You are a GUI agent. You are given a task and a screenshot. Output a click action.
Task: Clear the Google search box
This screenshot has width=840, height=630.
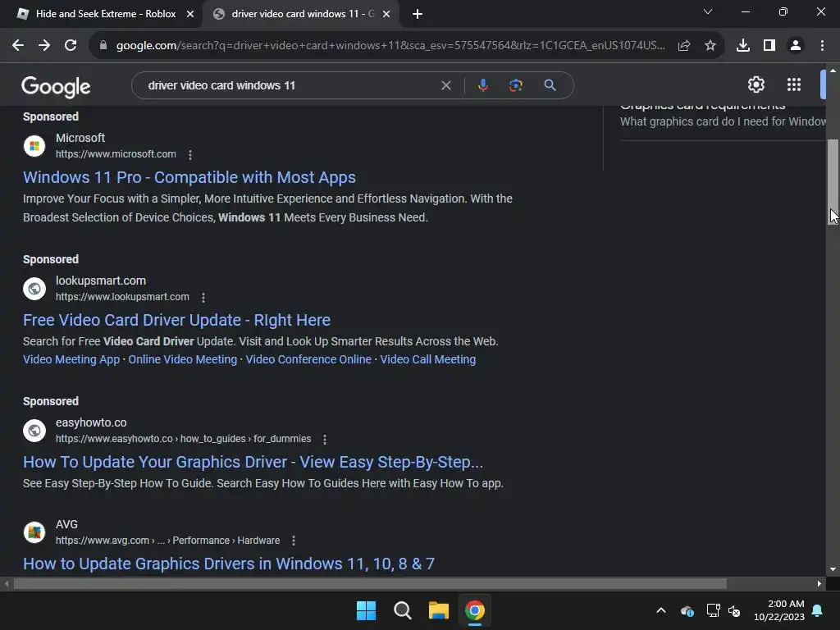click(445, 85)
